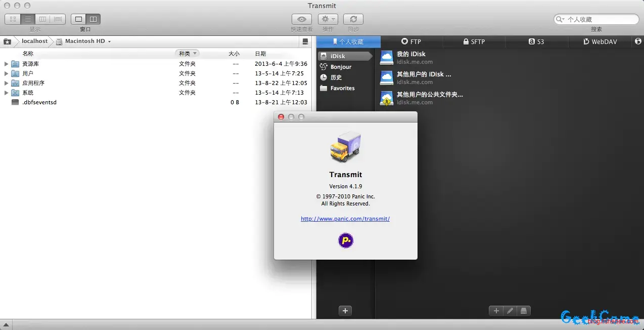The height and width of the screenshot is (330, 644).
Task: Click add favorite plus button
Action: 496,311
